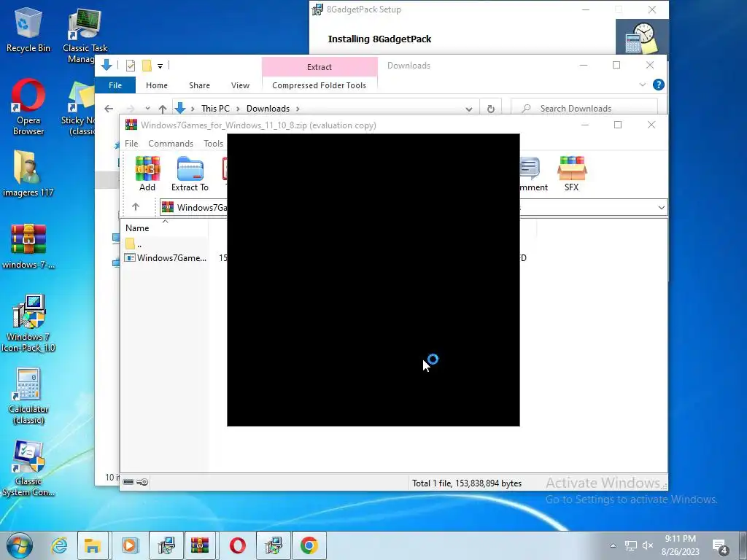The image size is (747, 560).
Task: Click Explorer back arrow button
Action: click(x=109, y=109)
